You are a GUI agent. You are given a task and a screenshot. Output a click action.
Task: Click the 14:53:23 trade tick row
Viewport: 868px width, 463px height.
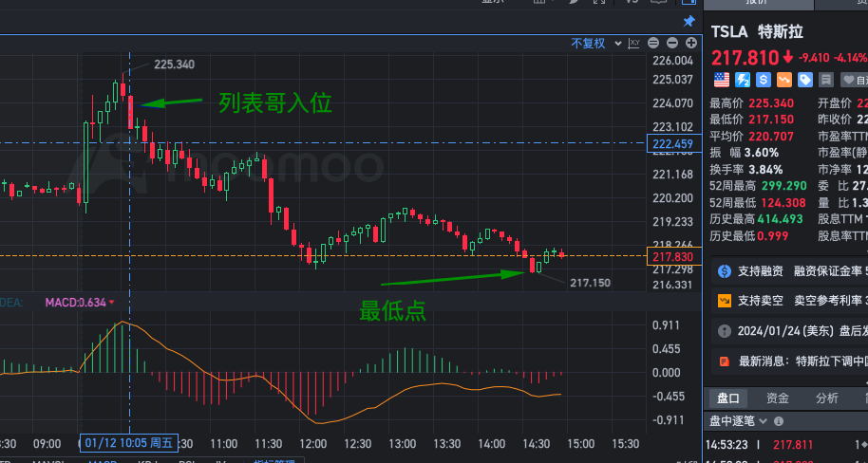point(786,445)
